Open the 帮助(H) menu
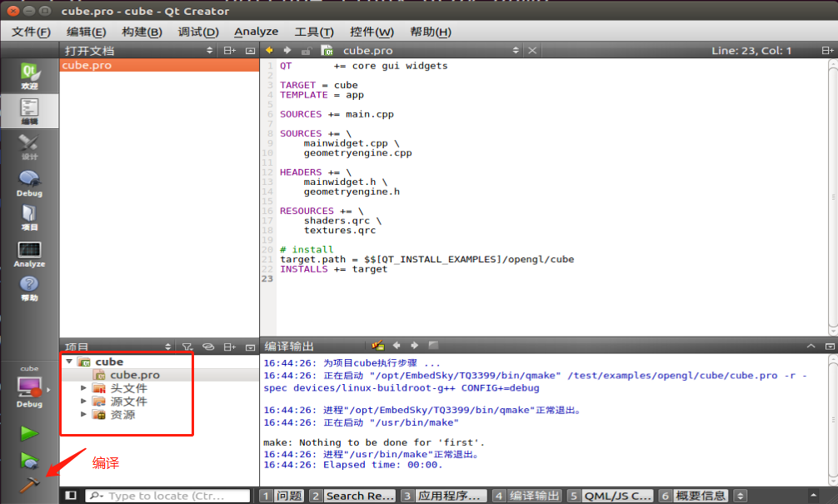838x504 pixels. (431, 32)
